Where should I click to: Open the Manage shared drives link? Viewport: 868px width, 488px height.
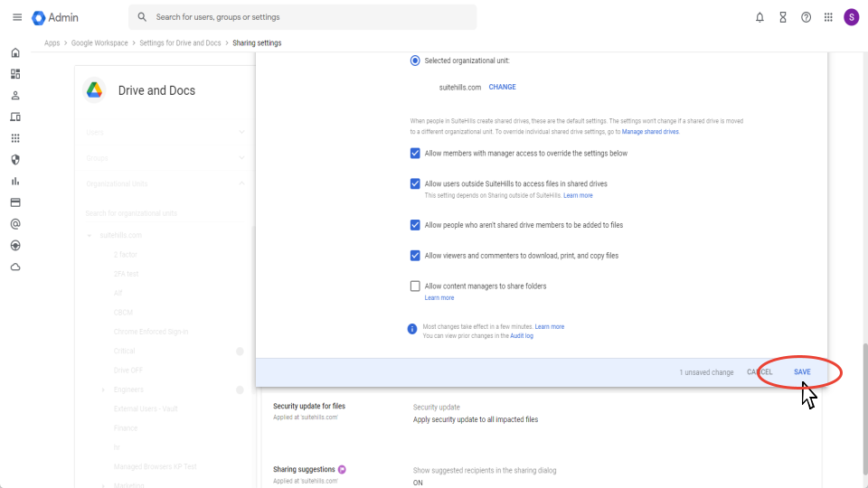(650, 132)
